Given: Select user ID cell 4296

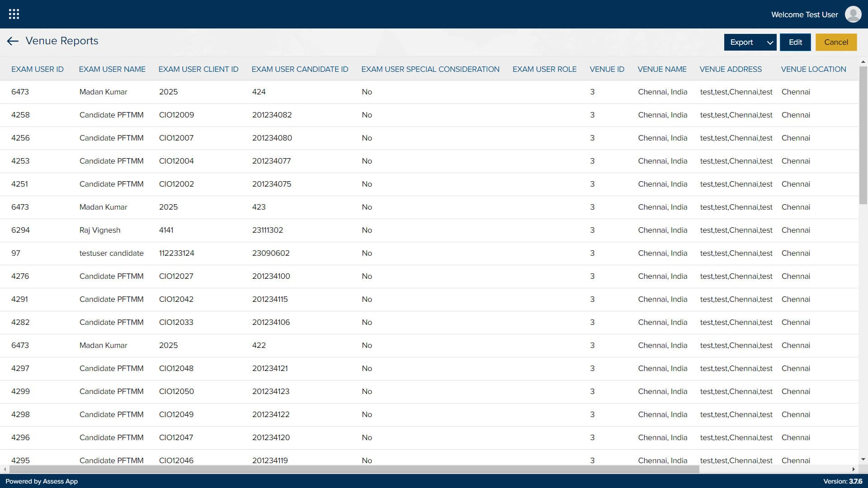Looking at the screenshot, I should tap(20, 437).
